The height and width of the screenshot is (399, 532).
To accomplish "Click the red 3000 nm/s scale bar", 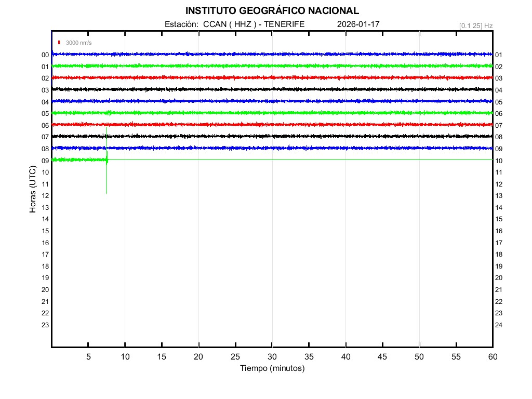I will point(59,43).
